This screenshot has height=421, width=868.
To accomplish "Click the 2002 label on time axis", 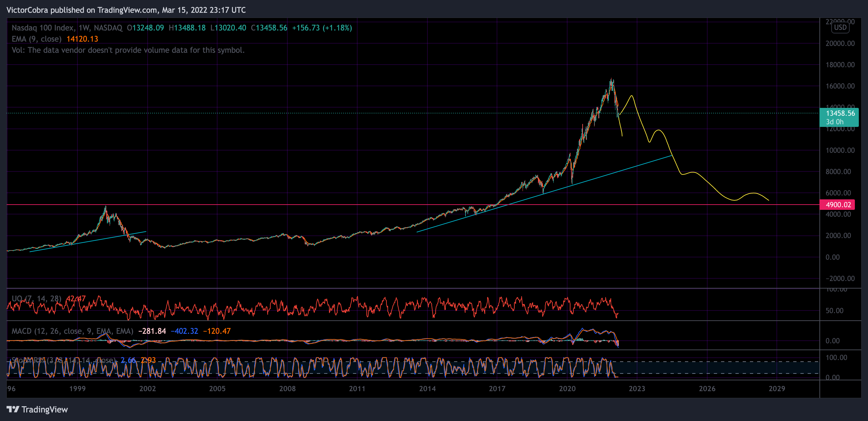I will pos(148,389).
